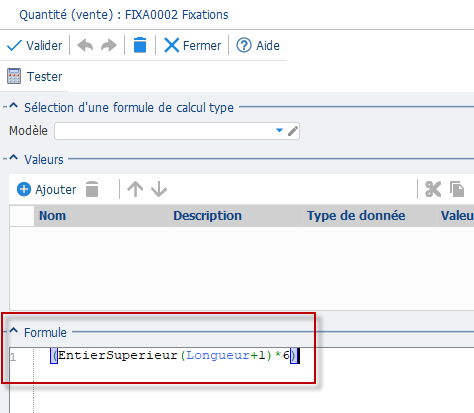Click Ajouter to add a value

point(46,189)
